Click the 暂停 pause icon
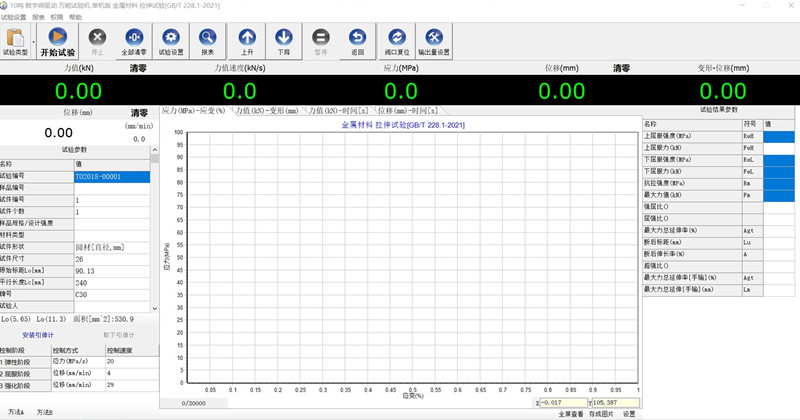800x420 pixels. tap(321, 41)
